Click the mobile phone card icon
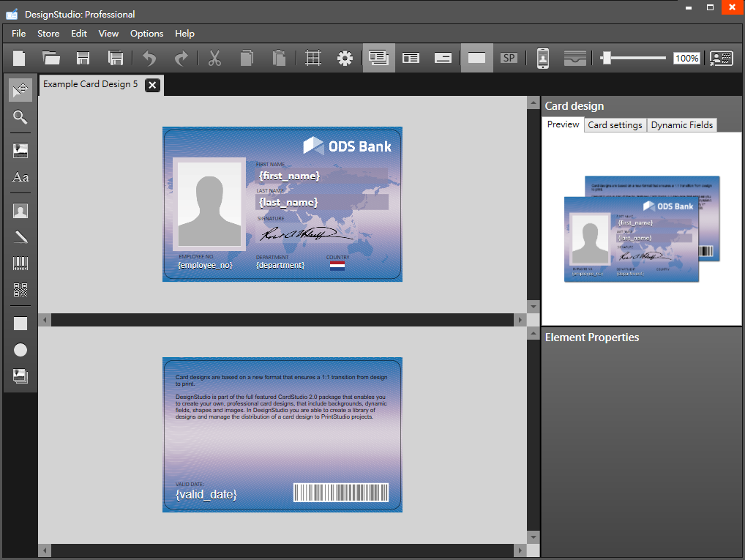 (542, 58)
